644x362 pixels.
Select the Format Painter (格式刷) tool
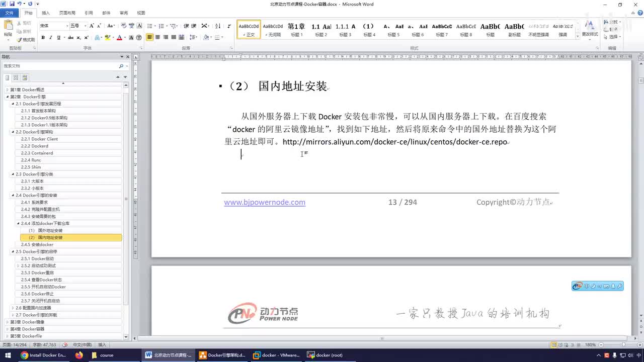(26, 39)
